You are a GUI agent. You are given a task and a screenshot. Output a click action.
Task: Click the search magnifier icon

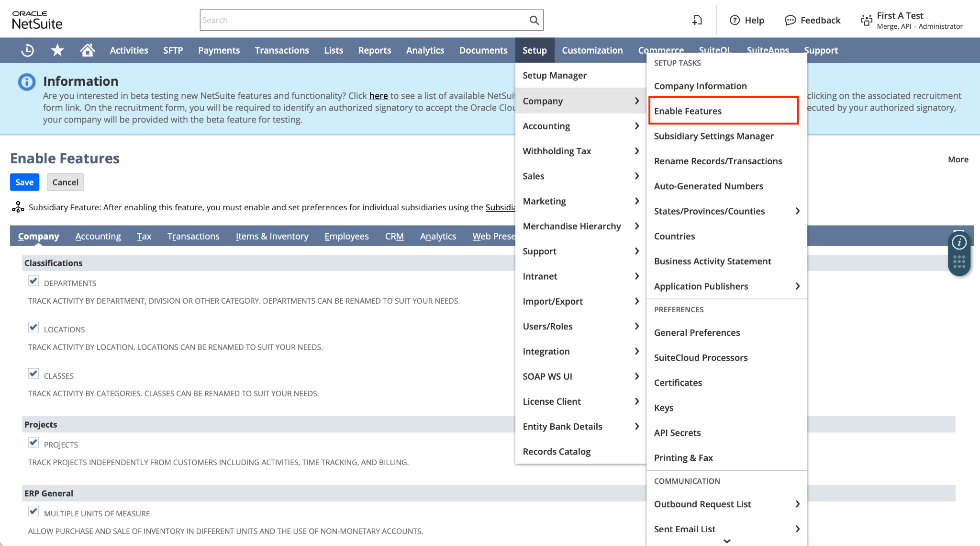(x=534, y=20)
